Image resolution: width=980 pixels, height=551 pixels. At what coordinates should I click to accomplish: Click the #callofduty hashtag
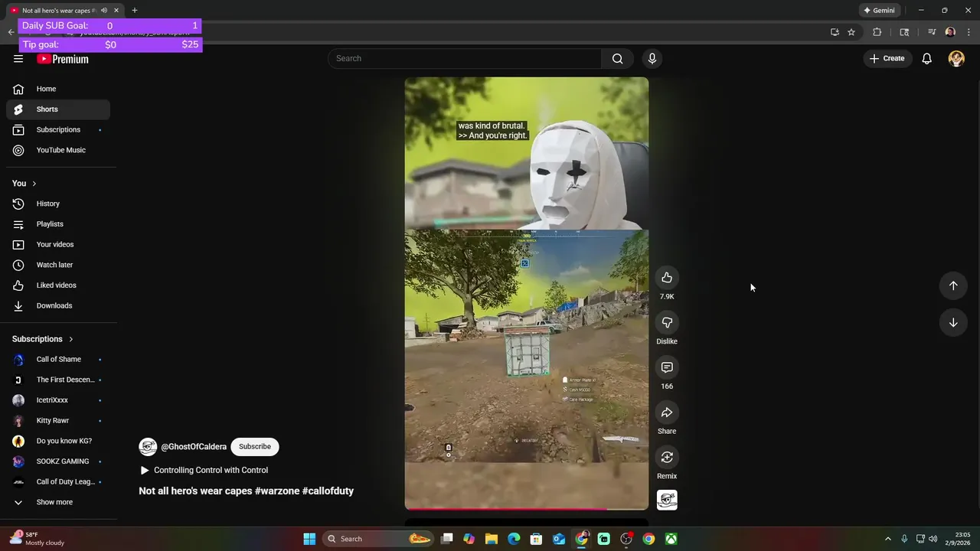tap(328, 491)
